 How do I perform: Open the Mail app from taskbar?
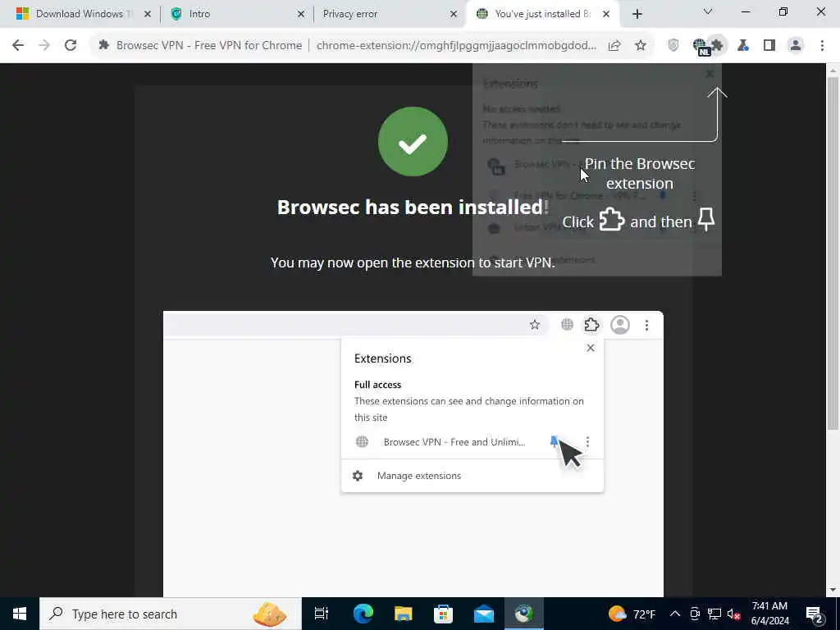(x=484, y=614)
